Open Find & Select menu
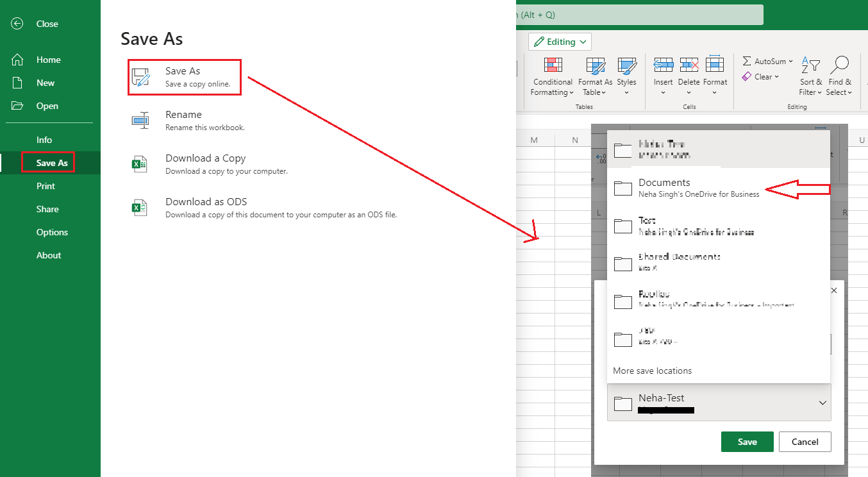Screen dimensions: 868x477 [840, 77]
